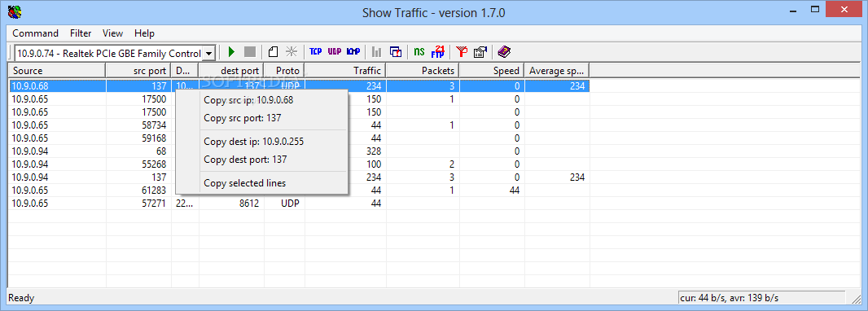Select the row with src port 68
The height and width of the screenshot is (311, 868).
tap(299, 151)
